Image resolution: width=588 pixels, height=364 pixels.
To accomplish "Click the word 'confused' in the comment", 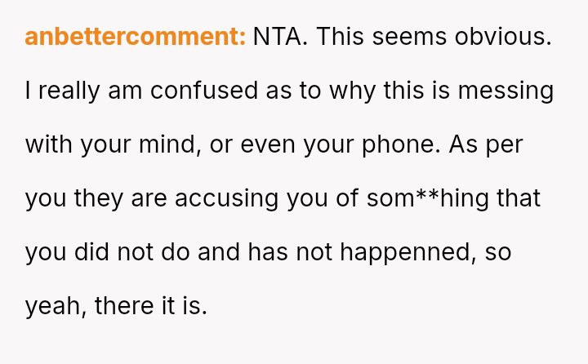I will 205,91.
